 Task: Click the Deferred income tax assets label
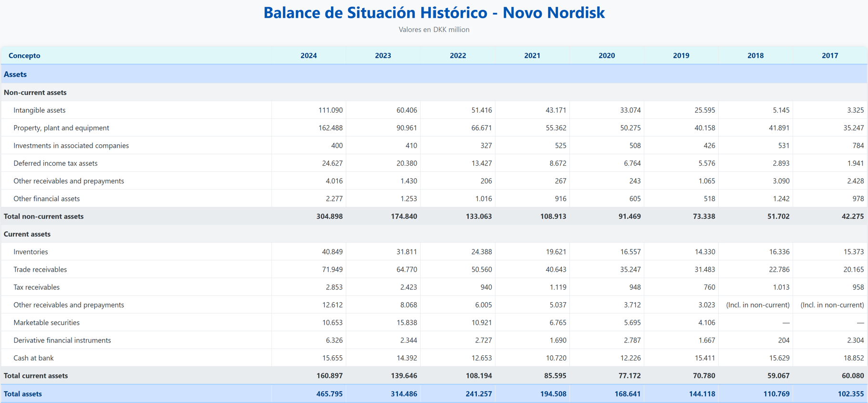click(x=55, y=163)
